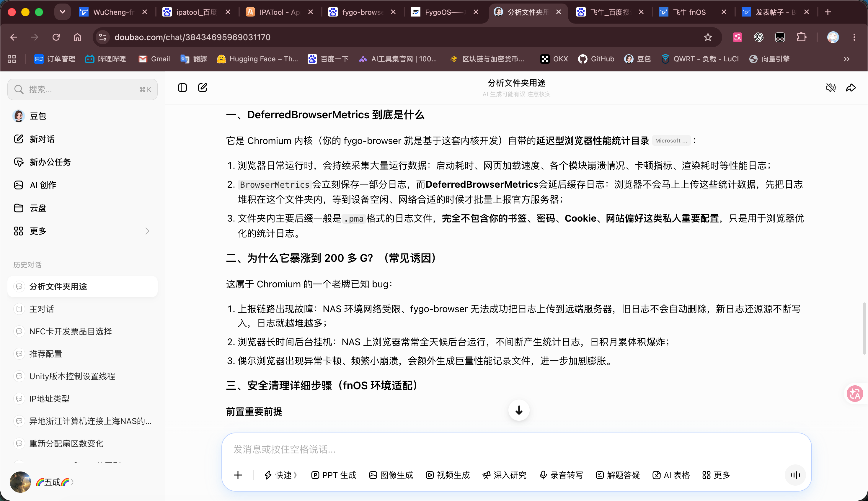Open the Microsoft citation link
Screen dimensions: 868x501
671,141
